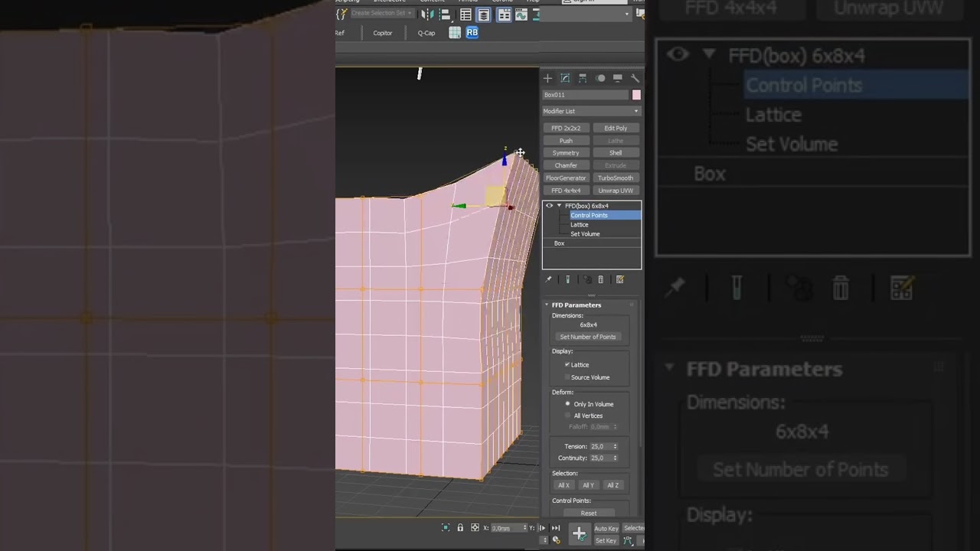Click the X coordinate input field

(506, 528)
